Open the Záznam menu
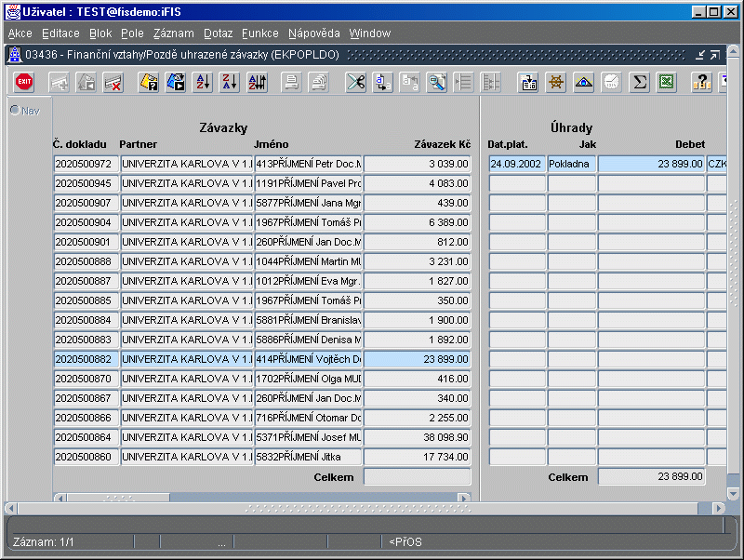 (x=174, y=33)
